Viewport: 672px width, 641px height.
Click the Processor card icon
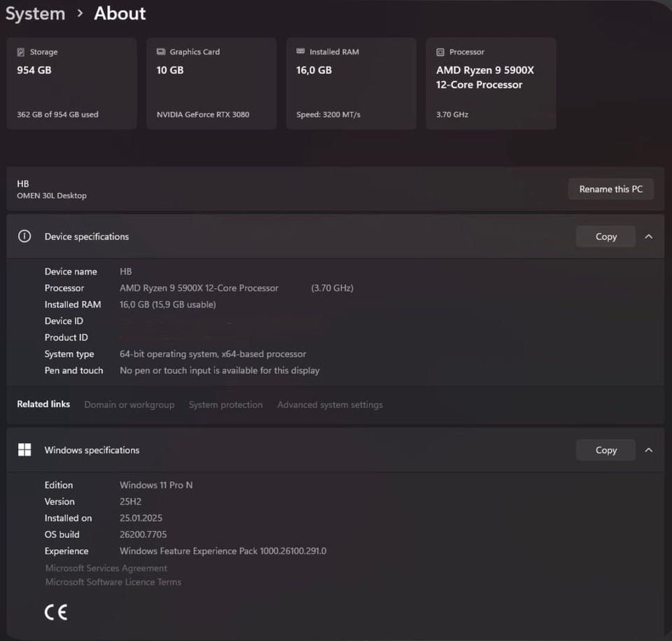(440, 52)
